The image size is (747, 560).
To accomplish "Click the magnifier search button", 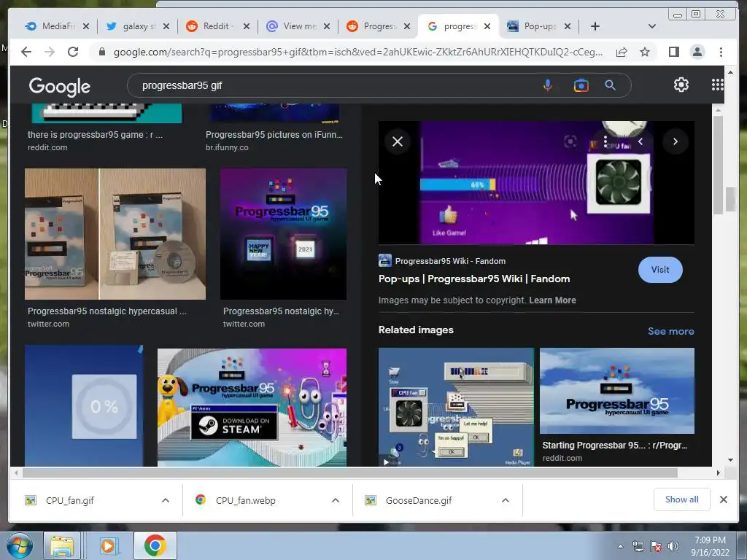I will click(x=610, y=85).
